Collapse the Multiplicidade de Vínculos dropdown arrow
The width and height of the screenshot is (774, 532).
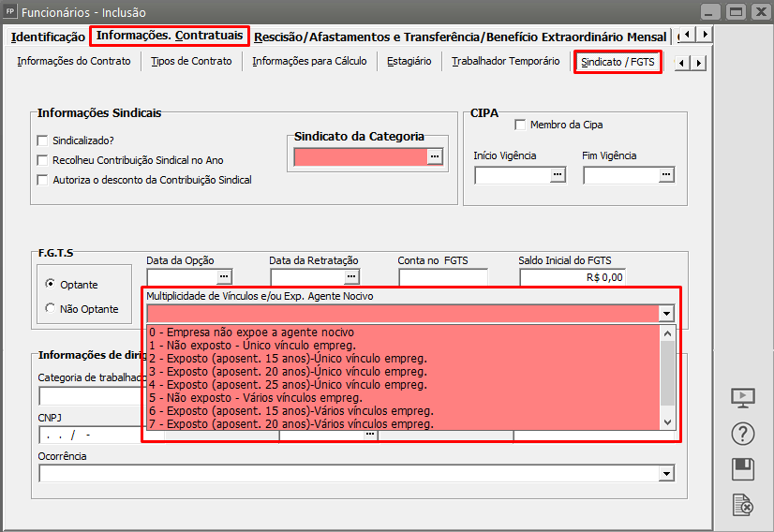click(666, 314)
